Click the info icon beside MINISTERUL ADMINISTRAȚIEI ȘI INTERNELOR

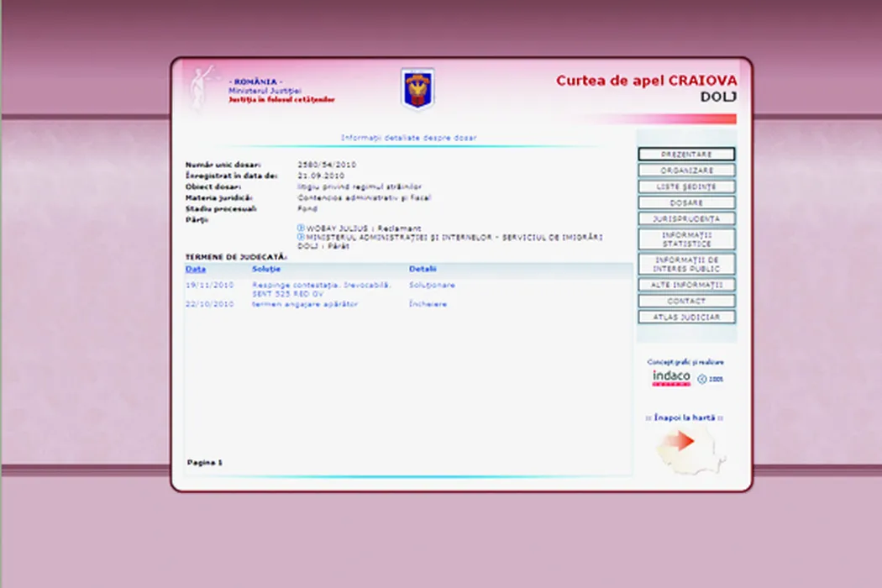pos(301,237)
